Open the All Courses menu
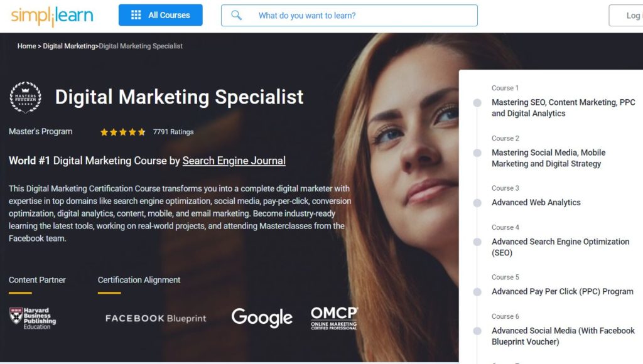This screenshot has width=643, height=364. pos(160,15)
